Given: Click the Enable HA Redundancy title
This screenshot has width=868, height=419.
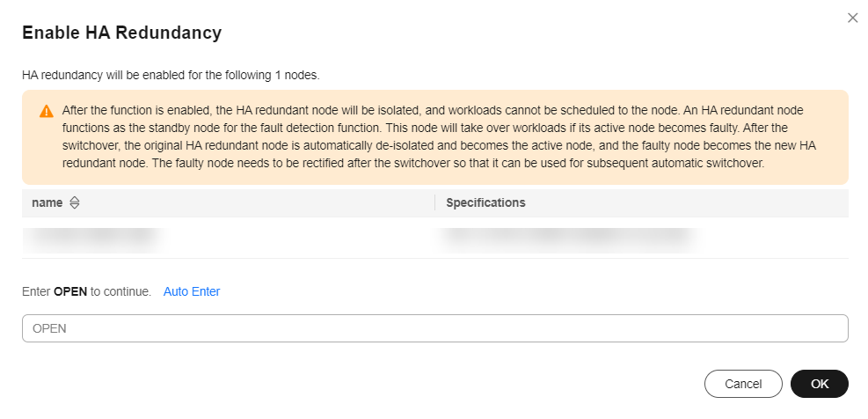Looking at the screenshot, I should coord(121,33).
